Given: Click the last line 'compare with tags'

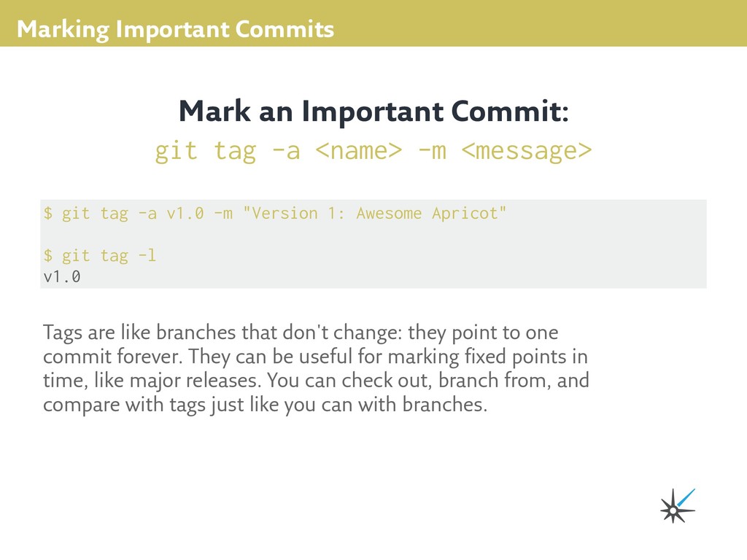Looking at the screenshot, I should 266,405.
